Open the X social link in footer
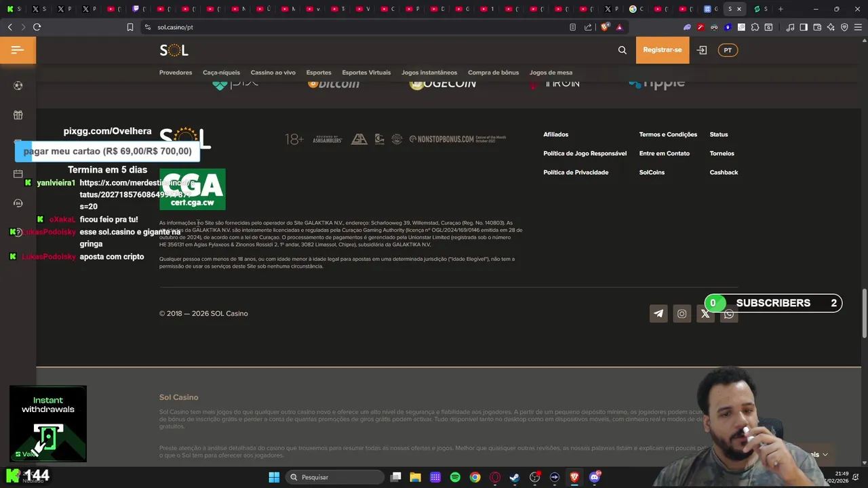The width and height of the screenshot is (868, 488). point(705,313)
